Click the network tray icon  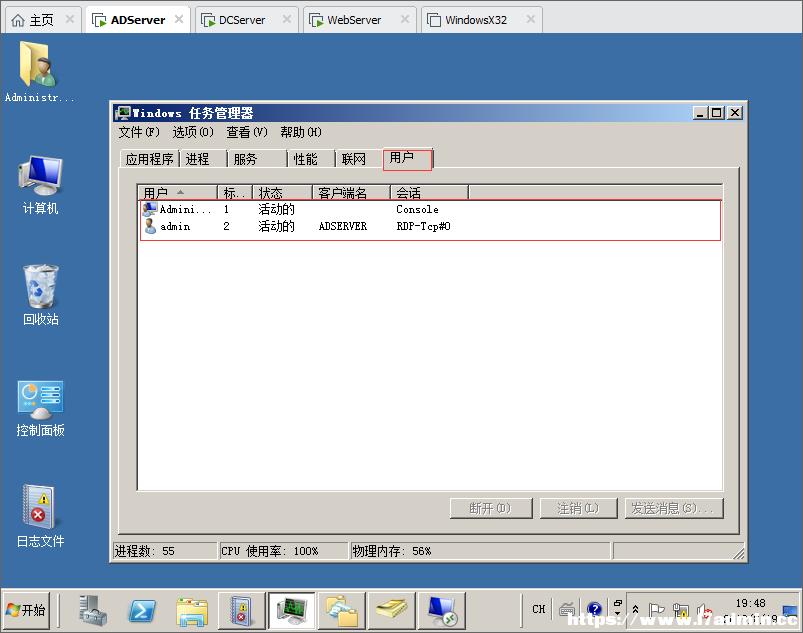[x=681, y=610]
